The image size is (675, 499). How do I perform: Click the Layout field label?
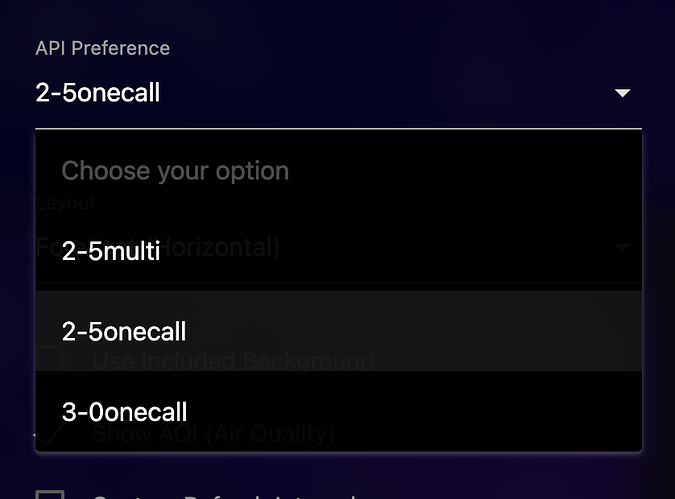(66, 203)
